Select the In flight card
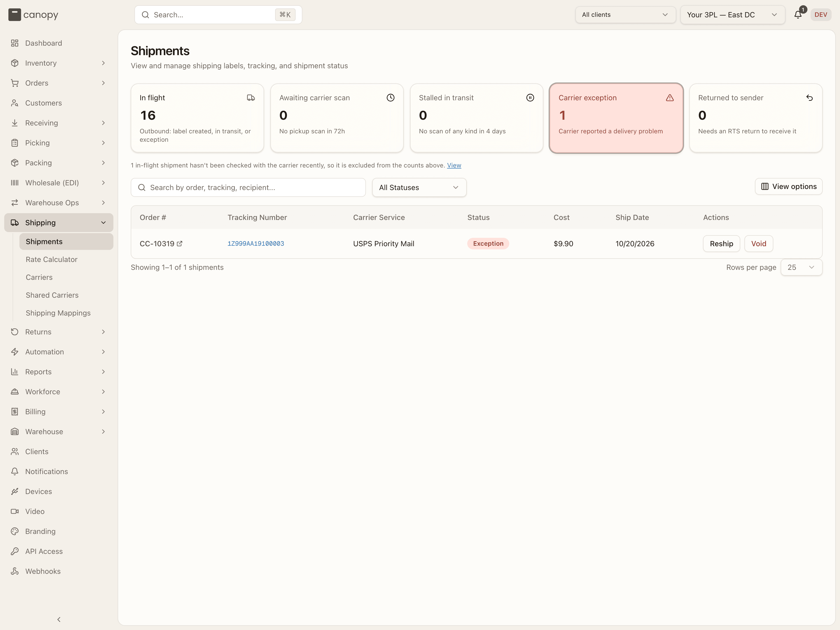The width and height of the screenshot is (840, 630). 197,118
